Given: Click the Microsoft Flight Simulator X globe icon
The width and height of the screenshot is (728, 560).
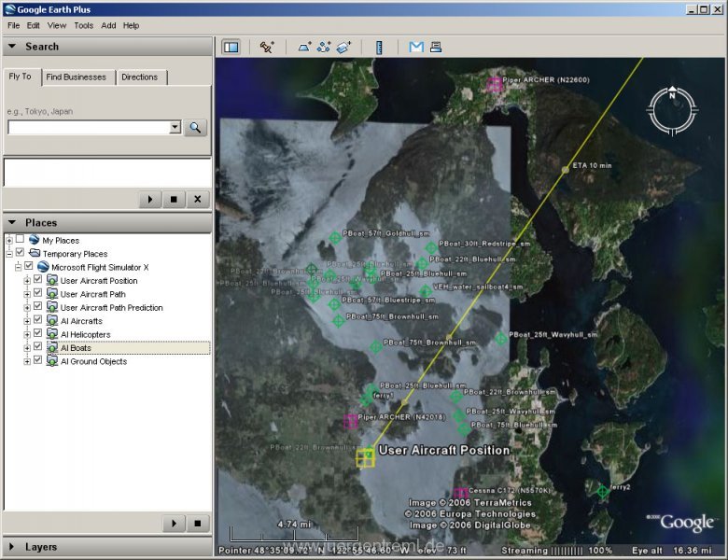Looking at the screenshot, I should coord(43,267).
